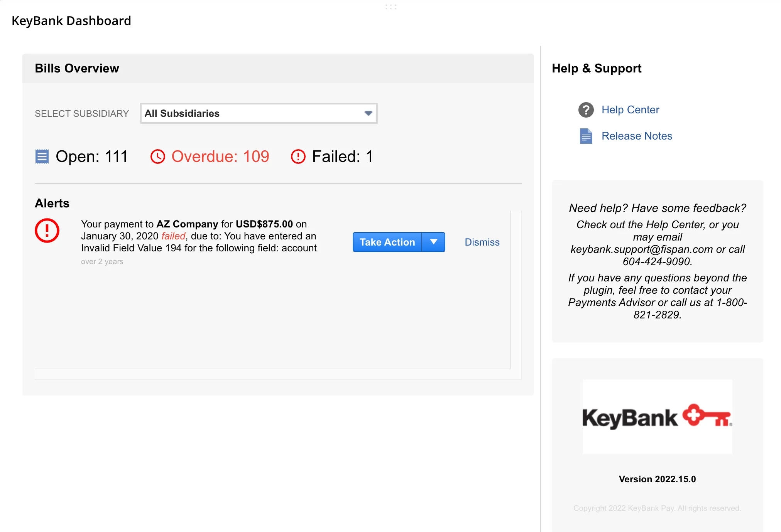Image resolution: width=781 pixels, height=532 pixels.
Task: Expand the Take Action dropdown arrow
Action: point(434,242)
